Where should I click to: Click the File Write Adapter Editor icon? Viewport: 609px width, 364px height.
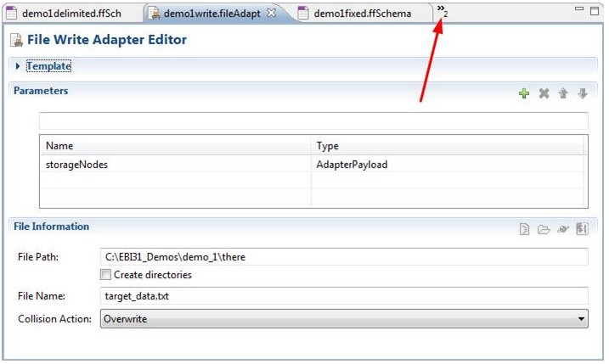(16, 40)
